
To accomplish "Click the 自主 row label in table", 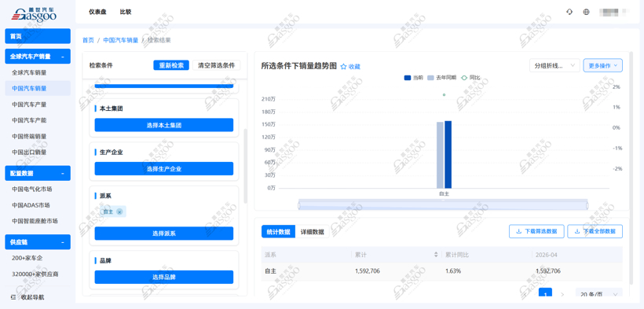I will [270, 271].
